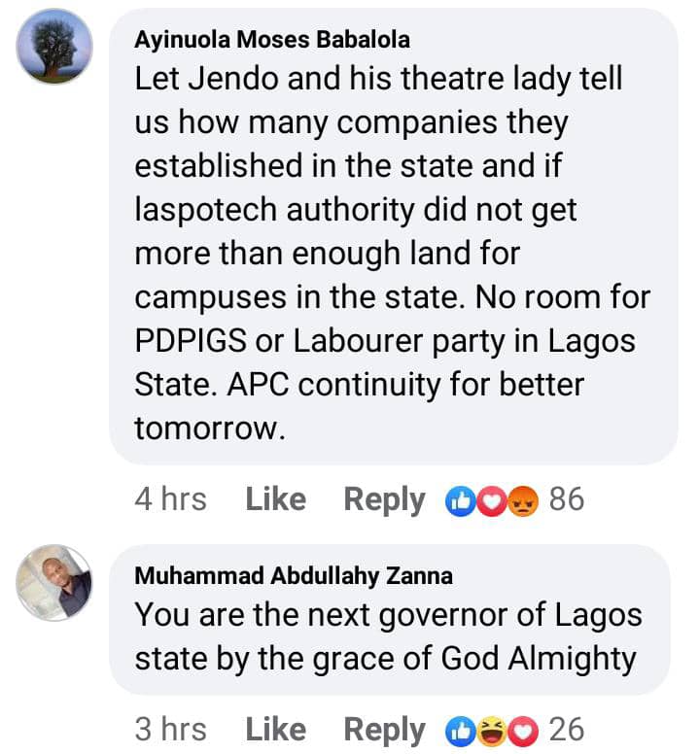This screenshot has height=754, width=700.
Task: Open Muhammad Abdullahy Zanna's profile picture
Action: (55, 582)
